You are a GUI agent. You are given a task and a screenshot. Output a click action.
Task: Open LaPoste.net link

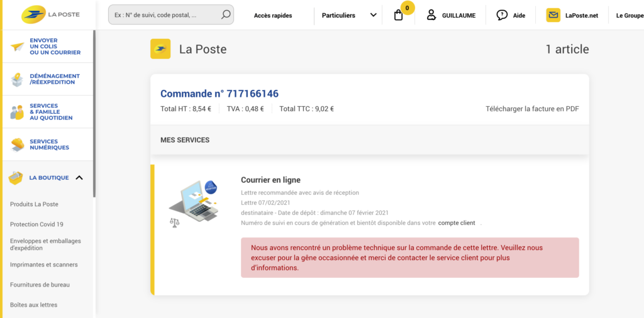[x=582, y=16]
